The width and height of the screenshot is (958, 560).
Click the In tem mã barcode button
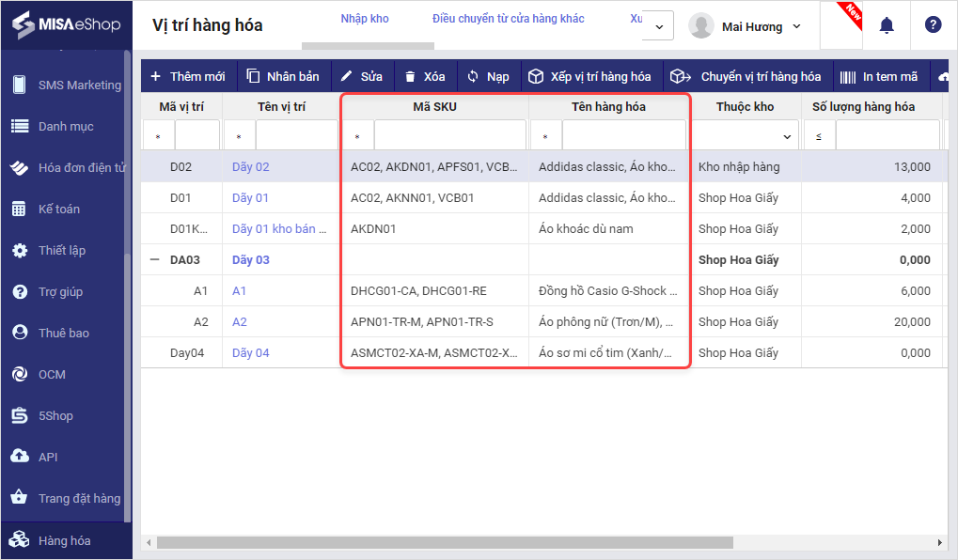coord(878,76)
